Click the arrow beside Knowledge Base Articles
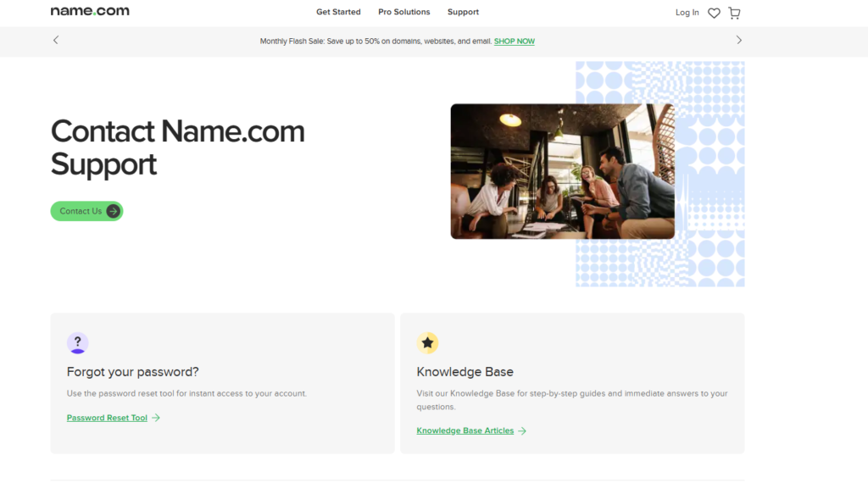This screenshot has height=494, width=868. (522, 430)
